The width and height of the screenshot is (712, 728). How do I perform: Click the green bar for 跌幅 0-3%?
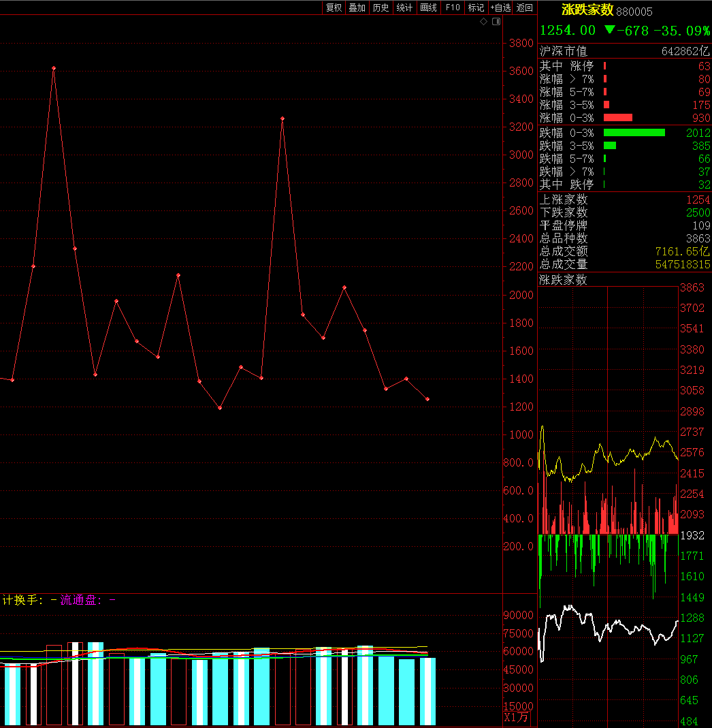[634, 133]
